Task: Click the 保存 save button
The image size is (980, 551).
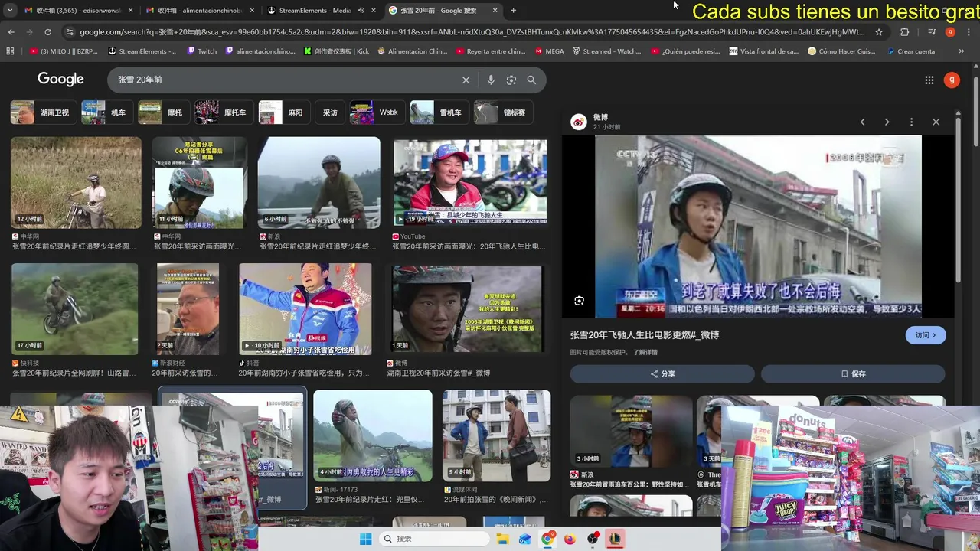Action: 853,373
